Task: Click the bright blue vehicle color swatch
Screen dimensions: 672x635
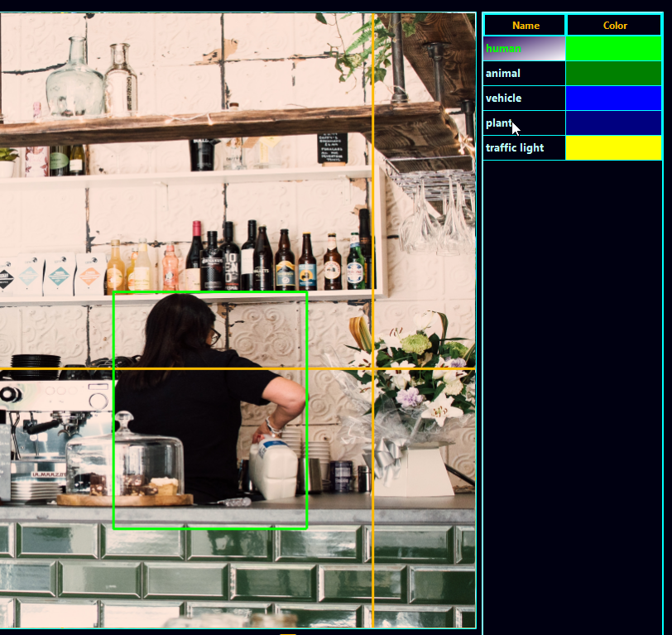Action: pos(613,99)
